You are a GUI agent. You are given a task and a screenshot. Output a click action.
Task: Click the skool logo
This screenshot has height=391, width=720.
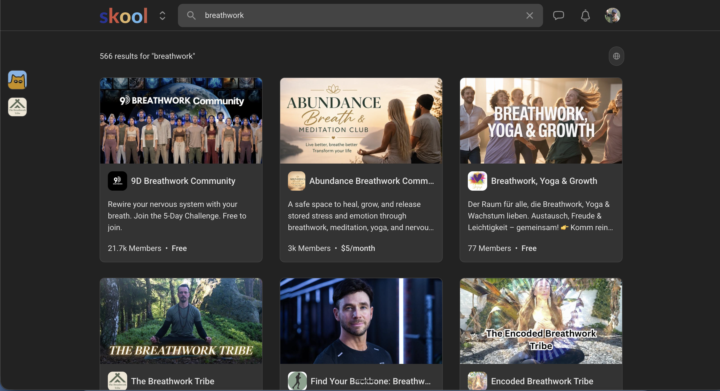point(124,16)
